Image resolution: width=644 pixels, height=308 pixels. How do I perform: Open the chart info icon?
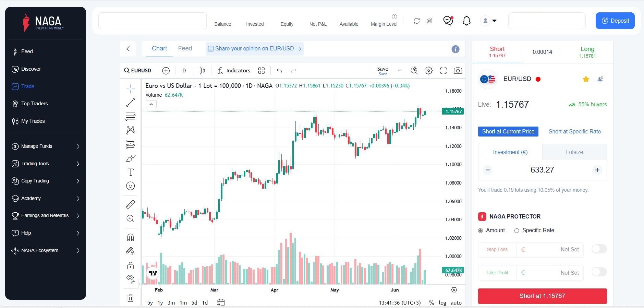(455, 49)
